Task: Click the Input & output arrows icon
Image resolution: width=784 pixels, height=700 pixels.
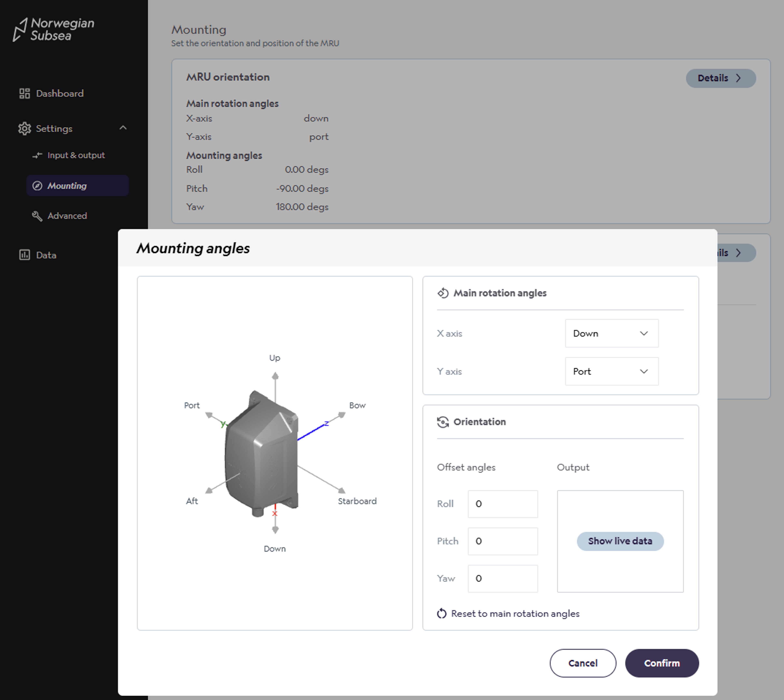Action: pos(37,155)
